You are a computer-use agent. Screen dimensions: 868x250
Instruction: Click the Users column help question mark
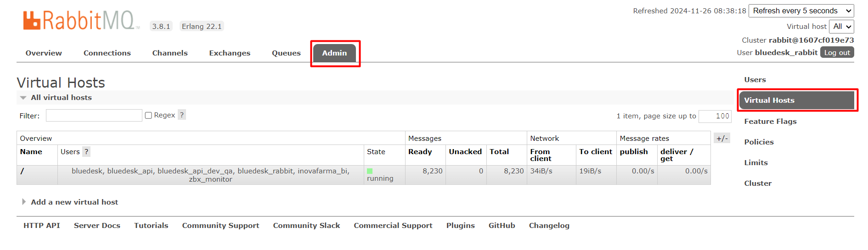point(86,151)
